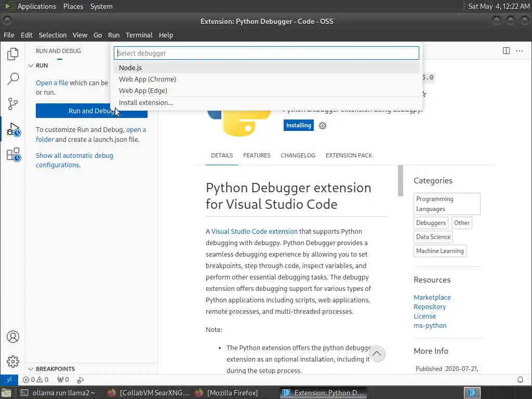
Task: Click the ports forwarded status item
Action: (x=63, y=380)
